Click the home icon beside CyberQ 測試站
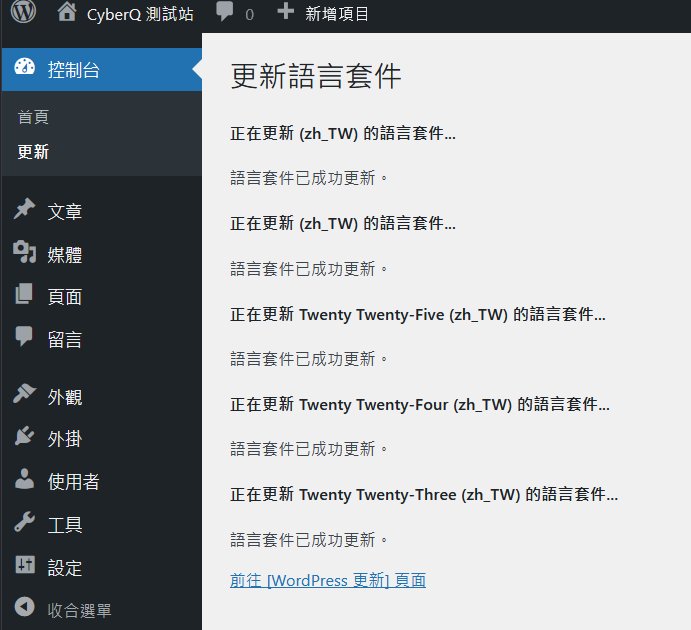Viewport: 691px width, 630px height. (x=67, y=12)
